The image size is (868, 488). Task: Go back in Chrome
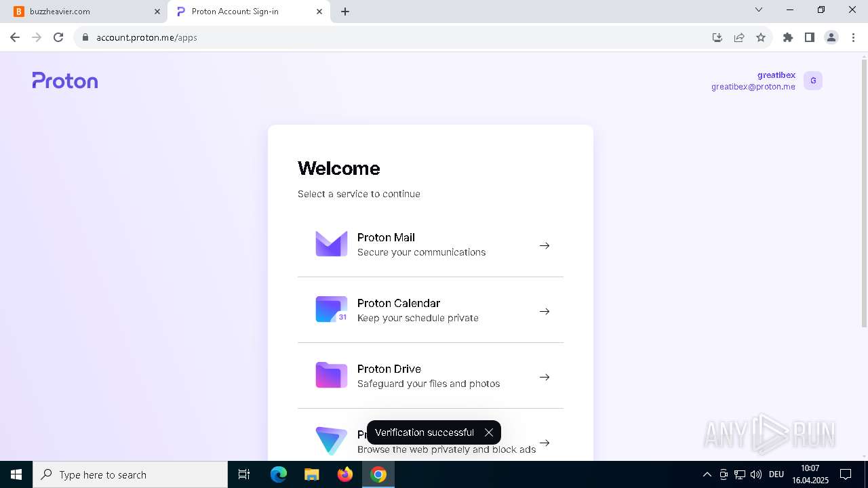pos(15,37)
